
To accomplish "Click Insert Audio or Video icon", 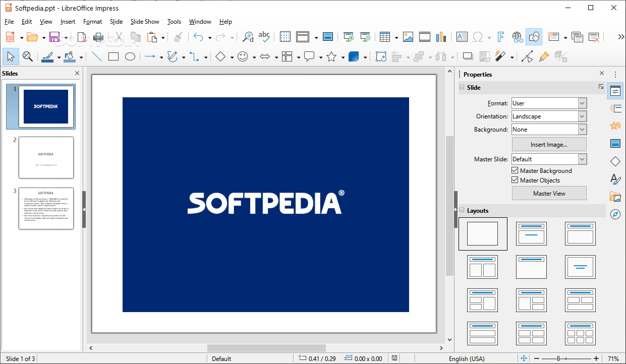I will click(x=425, y=37).
